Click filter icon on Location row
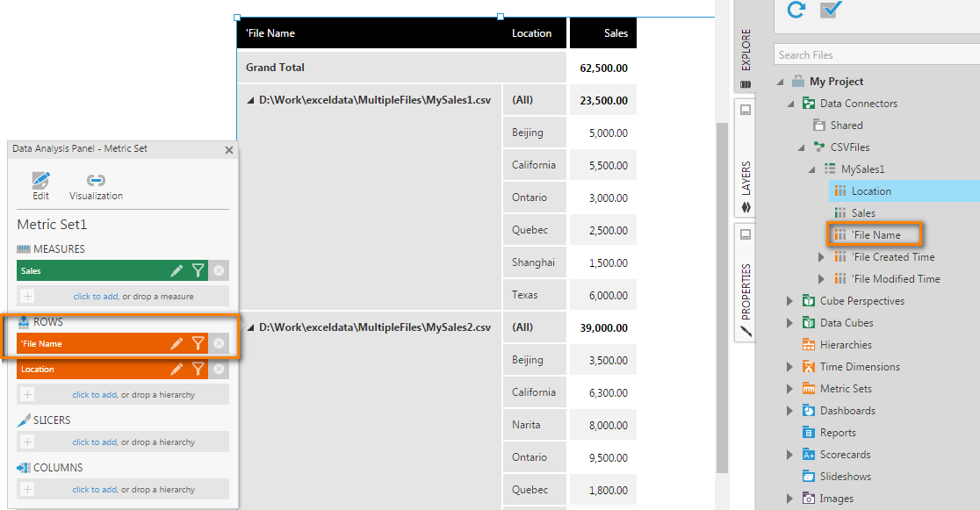Viewport: 980px width, 510px height. [198, 370]
